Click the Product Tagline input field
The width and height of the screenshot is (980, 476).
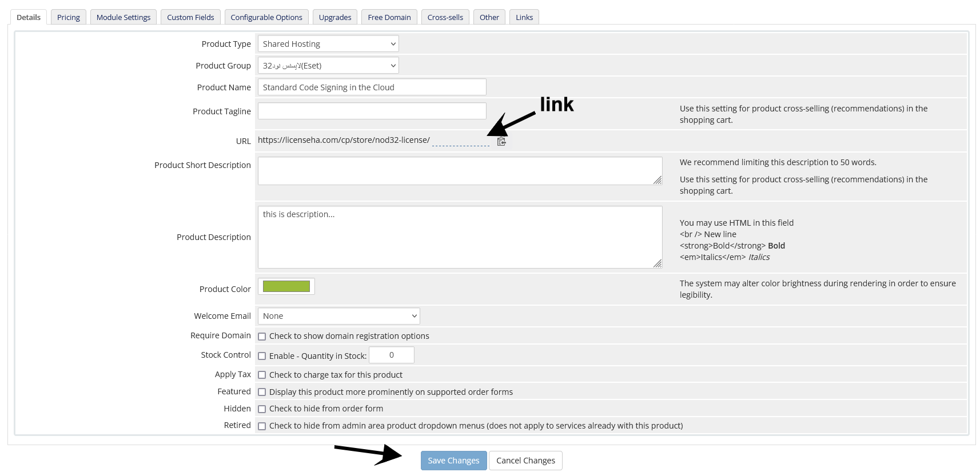coord(372,111)
